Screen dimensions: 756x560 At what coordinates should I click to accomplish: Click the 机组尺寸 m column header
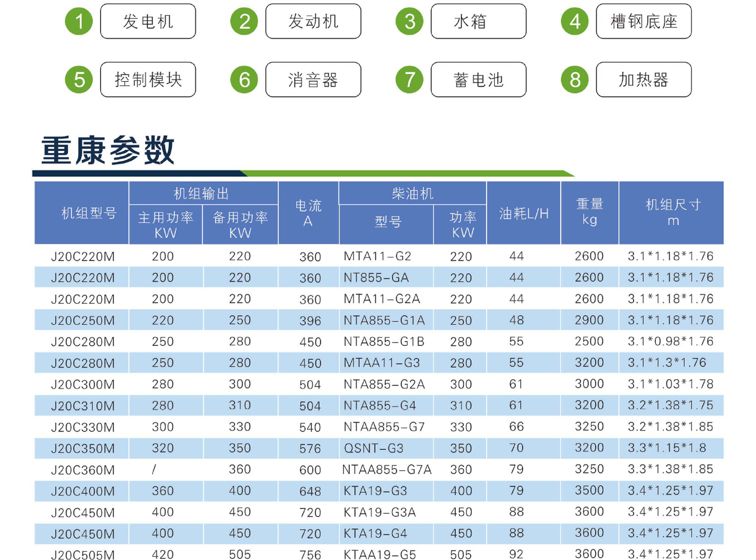click(672, 213)
